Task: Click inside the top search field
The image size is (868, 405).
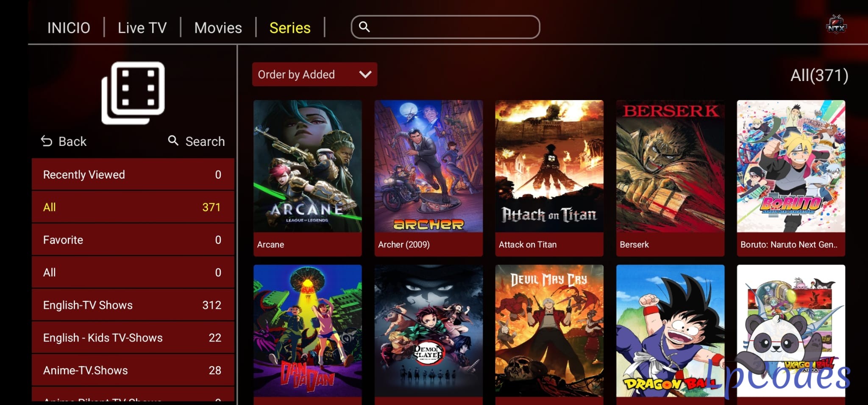Action: pos(445,27)
